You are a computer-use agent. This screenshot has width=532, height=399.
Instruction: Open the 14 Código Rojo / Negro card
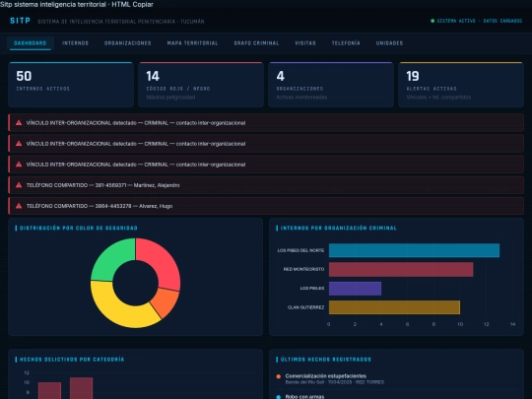pos(201,85)
